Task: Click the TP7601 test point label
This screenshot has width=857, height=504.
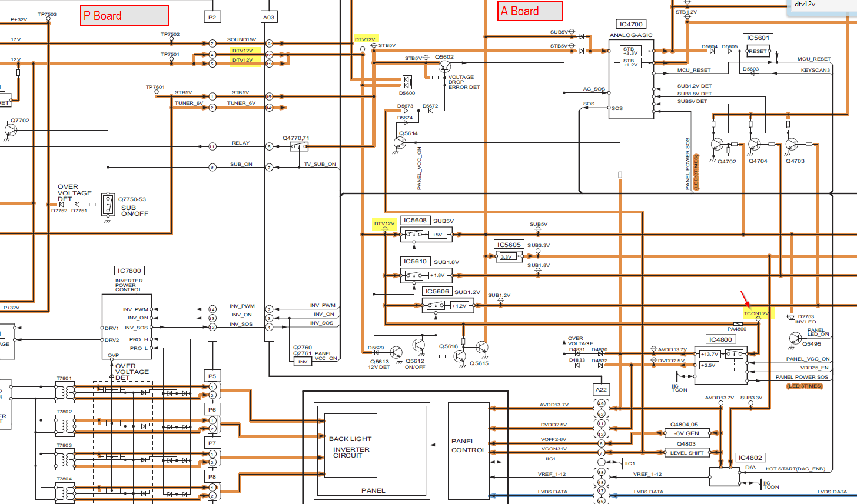Action: [155, 88]
